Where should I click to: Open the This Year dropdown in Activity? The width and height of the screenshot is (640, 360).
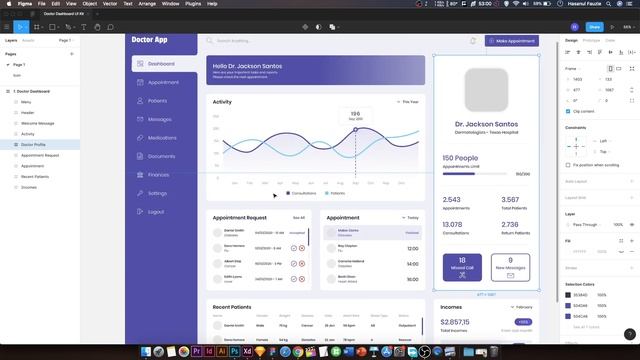[408, 102]
